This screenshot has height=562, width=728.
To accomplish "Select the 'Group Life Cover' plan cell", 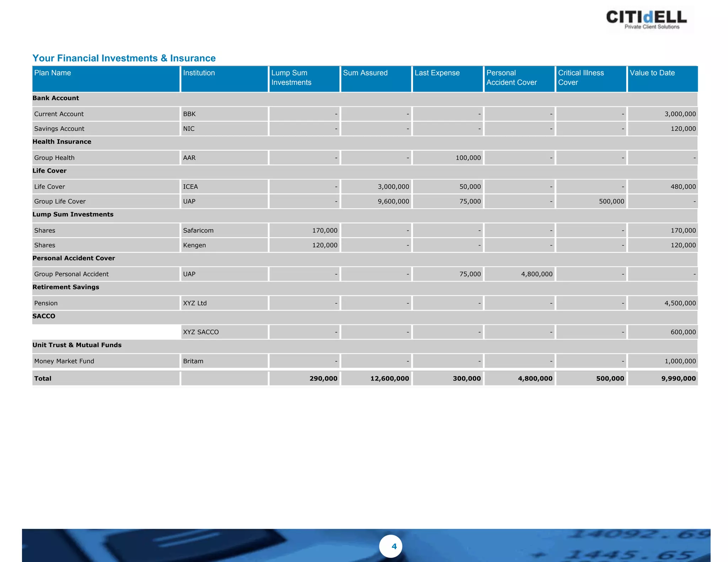I will [x=106, y=201].
